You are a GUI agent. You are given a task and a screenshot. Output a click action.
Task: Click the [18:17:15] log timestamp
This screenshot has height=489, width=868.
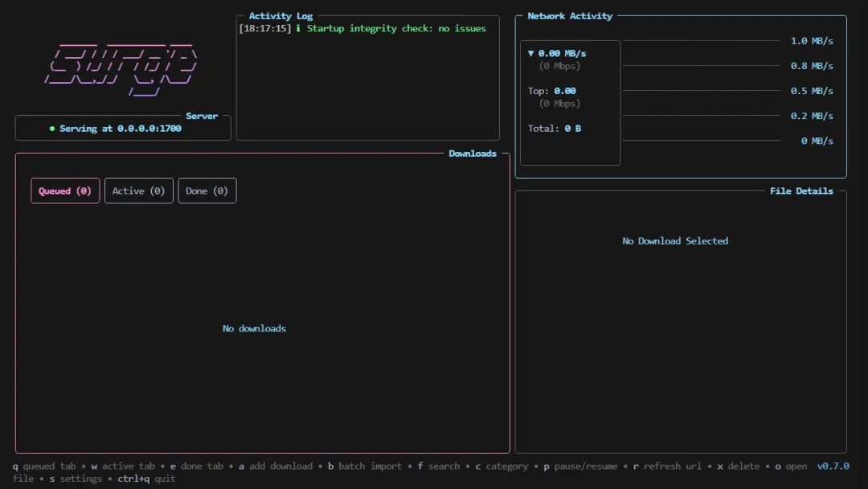pos(265,28)
